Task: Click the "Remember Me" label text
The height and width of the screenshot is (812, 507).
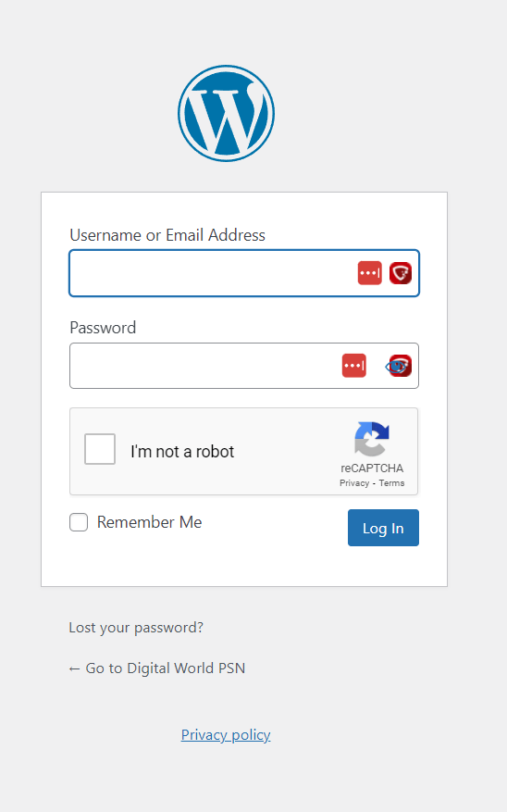Action: point(150,522)
